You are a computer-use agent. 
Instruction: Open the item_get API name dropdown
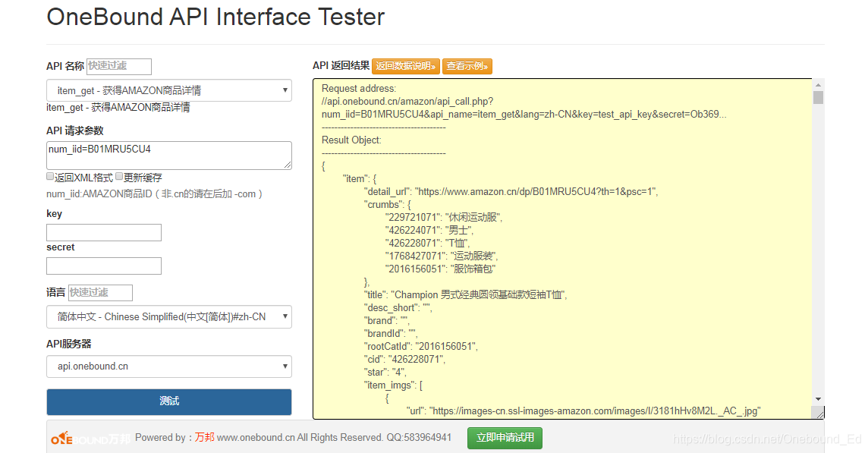pos(169,90)
